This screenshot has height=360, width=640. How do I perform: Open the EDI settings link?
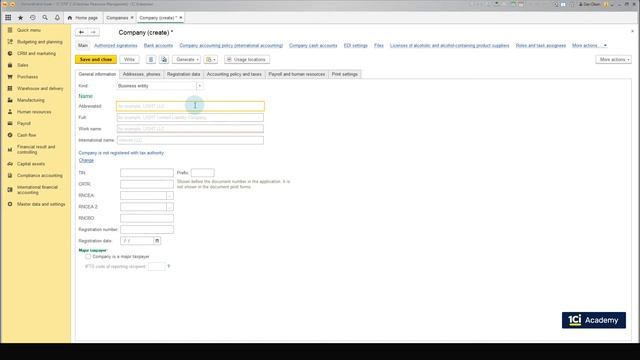pyautogui.click(x=356, y=46)
